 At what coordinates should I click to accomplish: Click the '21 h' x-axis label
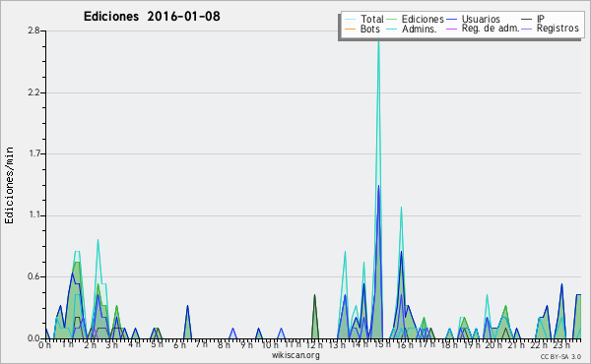pos(515,344)
